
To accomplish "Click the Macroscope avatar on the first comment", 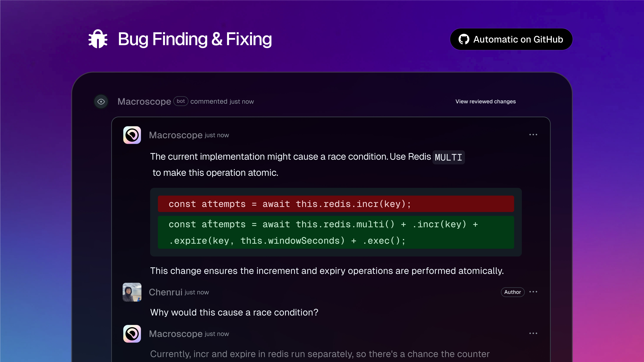I will click(x=132, y=135).
